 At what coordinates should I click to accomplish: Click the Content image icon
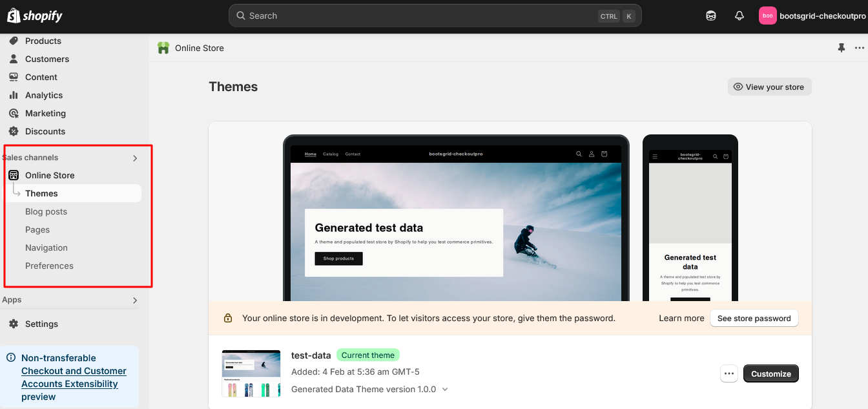[x=14, y=77]
